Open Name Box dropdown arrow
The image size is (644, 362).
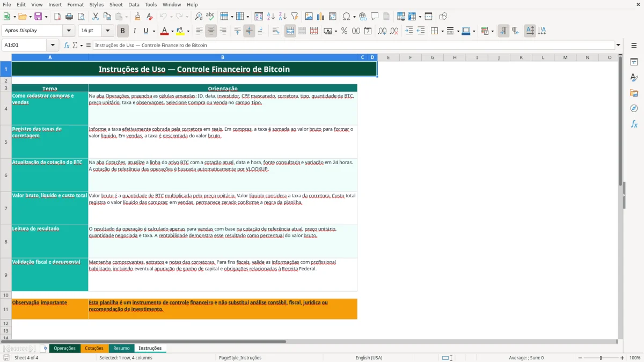(53, 46)
